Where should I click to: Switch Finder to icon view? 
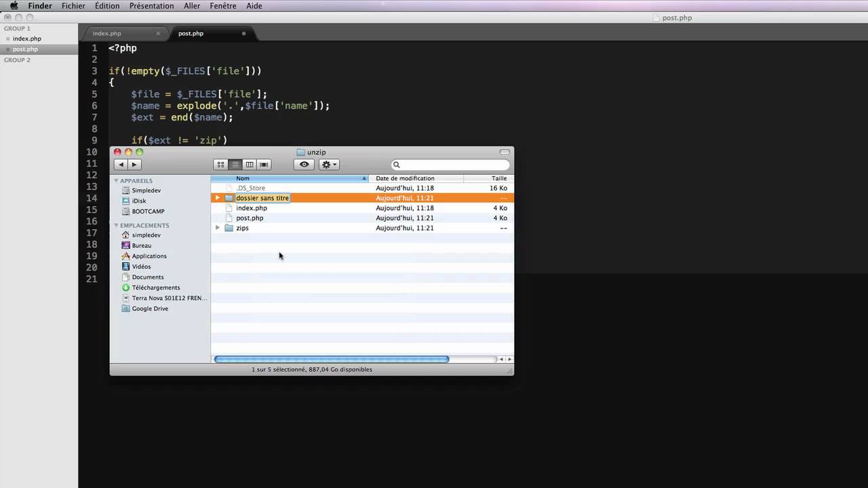click(221, 165)
